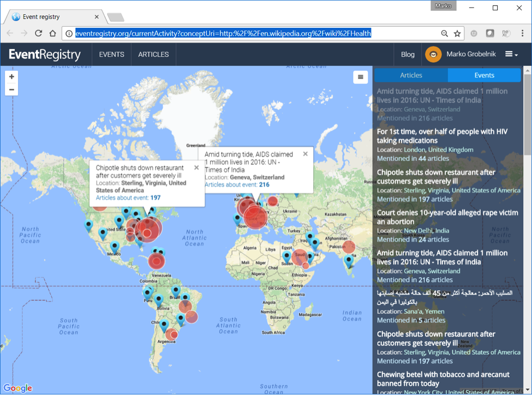This screenshot has height=395, width=532.
Task: Click the Marko Grobelnik user name
Action: [471, 55]
